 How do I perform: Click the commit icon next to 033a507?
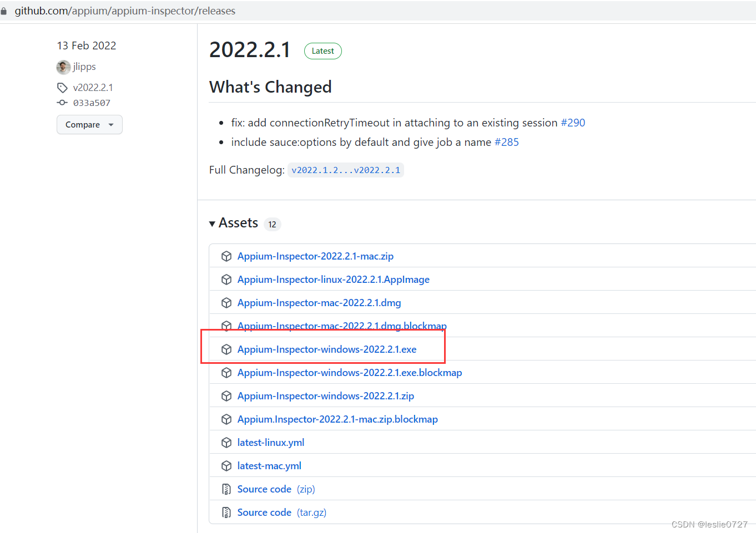pos(62,103)
